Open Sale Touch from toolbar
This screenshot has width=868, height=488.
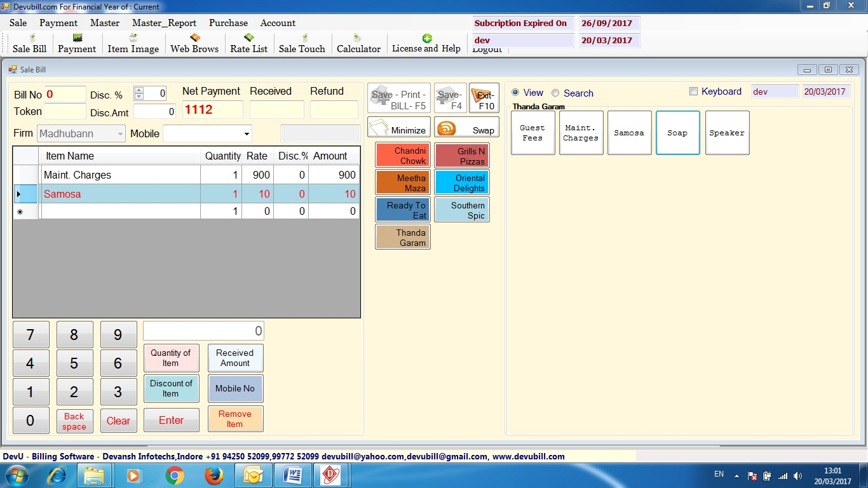click(x=302, y=44)
